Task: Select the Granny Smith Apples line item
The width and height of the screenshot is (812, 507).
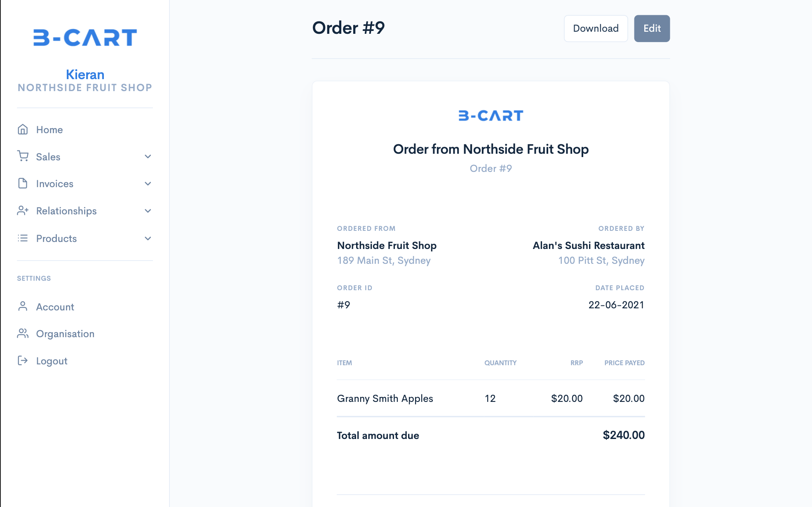Action: 385,398
